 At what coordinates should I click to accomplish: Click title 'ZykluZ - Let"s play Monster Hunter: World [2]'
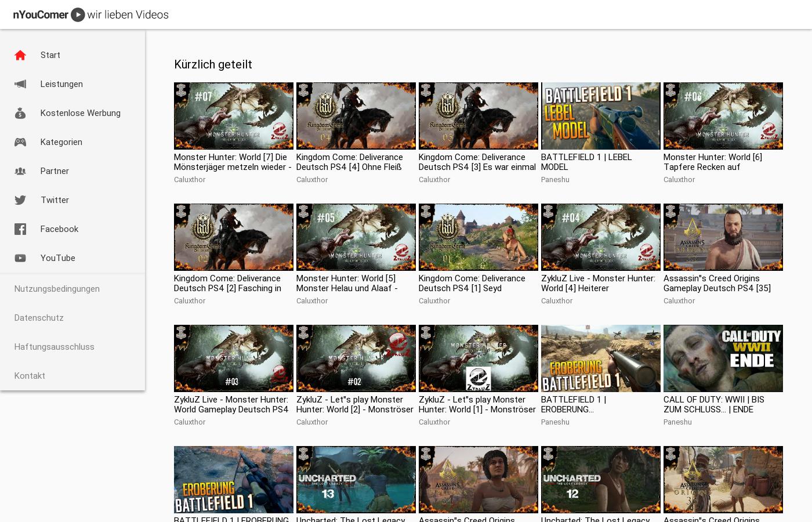(355, 404)
